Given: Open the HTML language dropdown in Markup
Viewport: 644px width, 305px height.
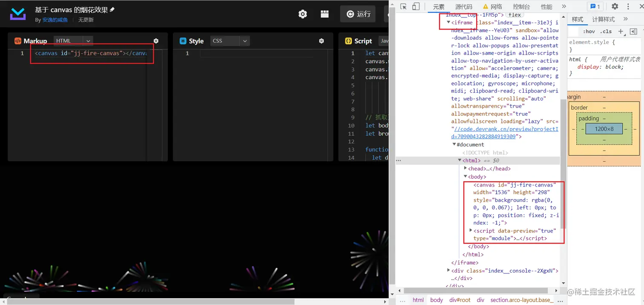Looking at the screenshot, I should pyautogui.click(x=73, y=41).
